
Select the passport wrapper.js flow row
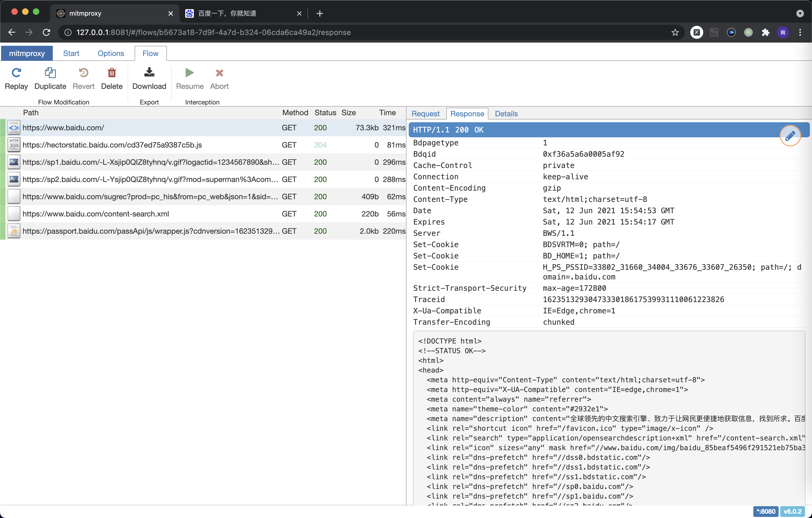click(203, 231)
